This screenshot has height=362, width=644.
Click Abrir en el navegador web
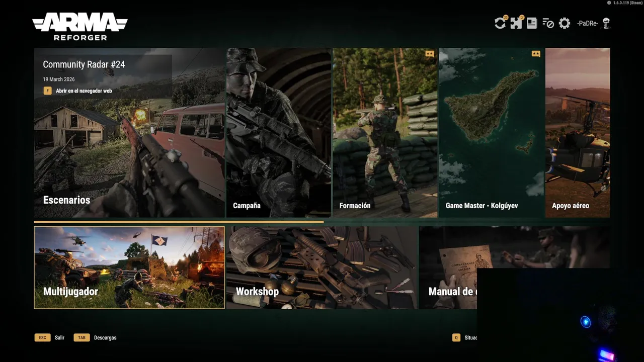coord(84,91)
